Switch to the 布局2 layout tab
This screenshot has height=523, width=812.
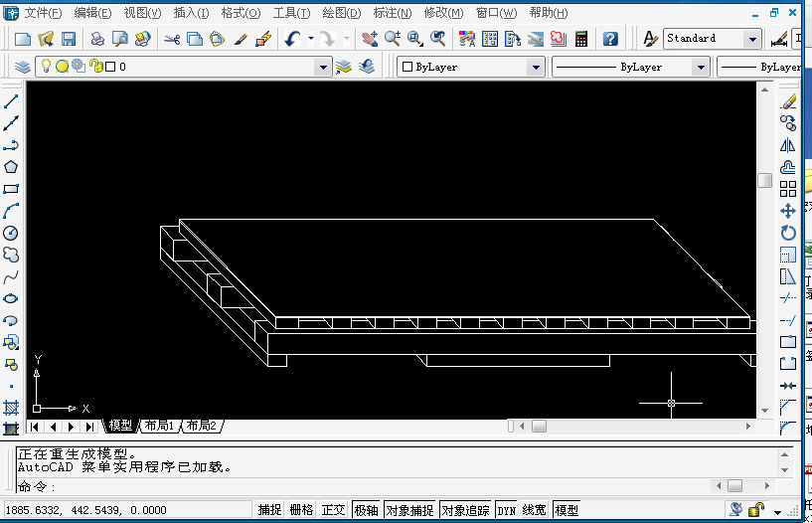click(x=202, y=426)
